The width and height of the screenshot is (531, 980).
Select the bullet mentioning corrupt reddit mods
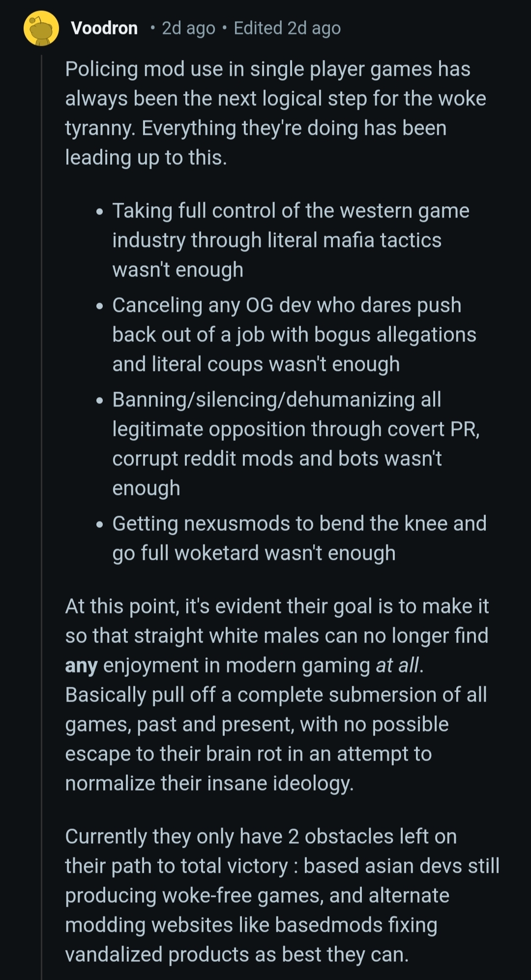296,444
